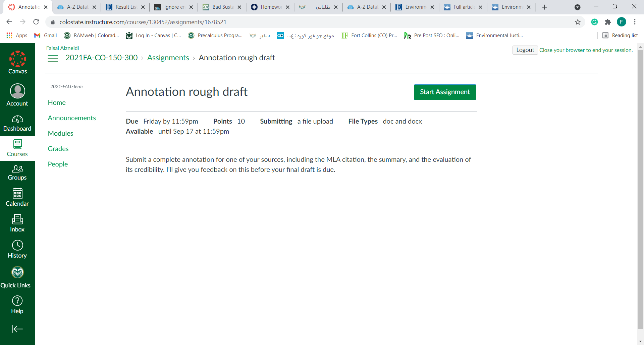The width and height of the screenshot is (644, 345).
Task: Open the Chrome profile F avatar
Action: click(622, 22)
